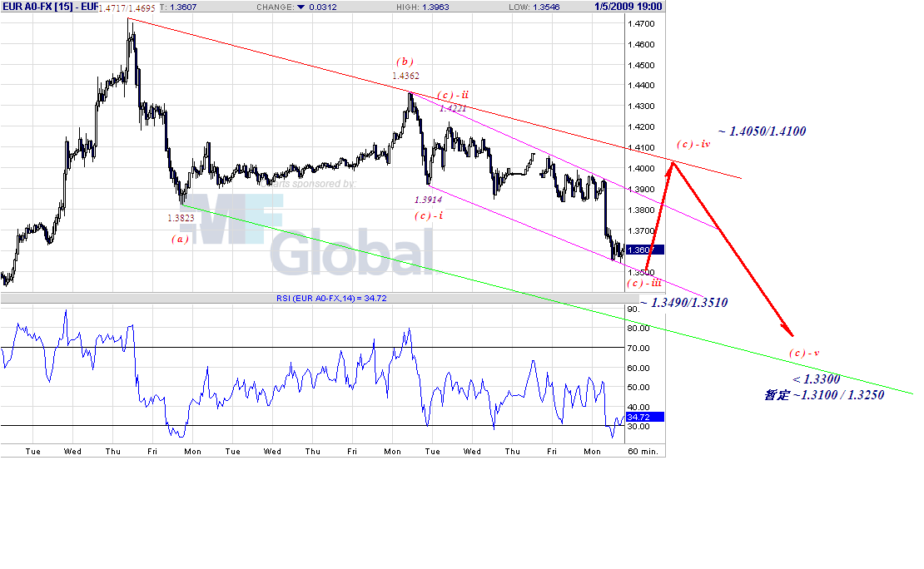Click the ~1.3100 / 1.3250 provisional target text

(824, 395)
